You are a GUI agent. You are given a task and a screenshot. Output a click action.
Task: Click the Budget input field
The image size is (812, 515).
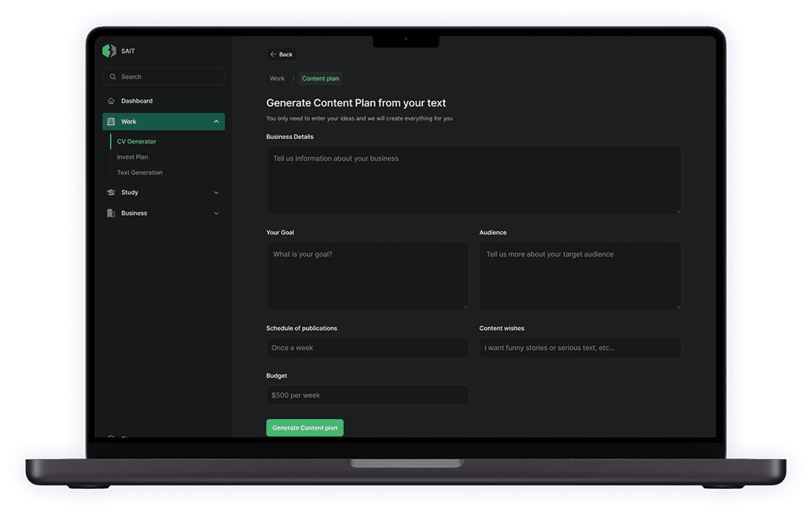click(x=367, y=395)
